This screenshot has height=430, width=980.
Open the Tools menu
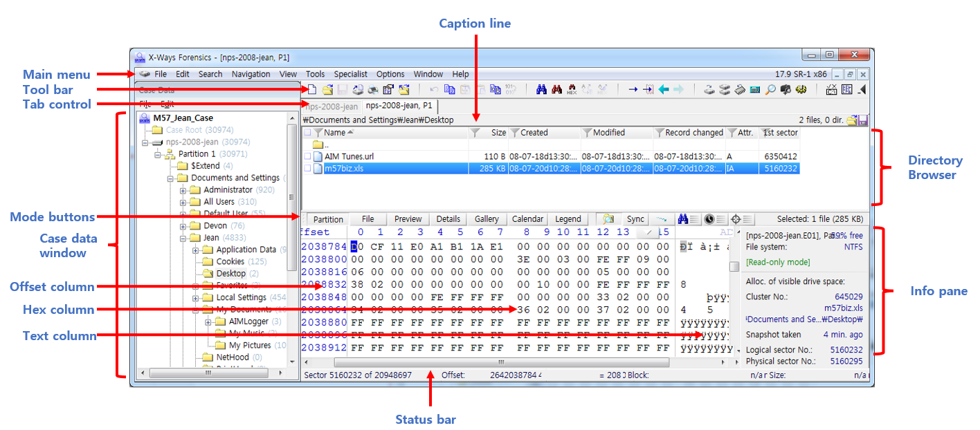click(316, 74)
